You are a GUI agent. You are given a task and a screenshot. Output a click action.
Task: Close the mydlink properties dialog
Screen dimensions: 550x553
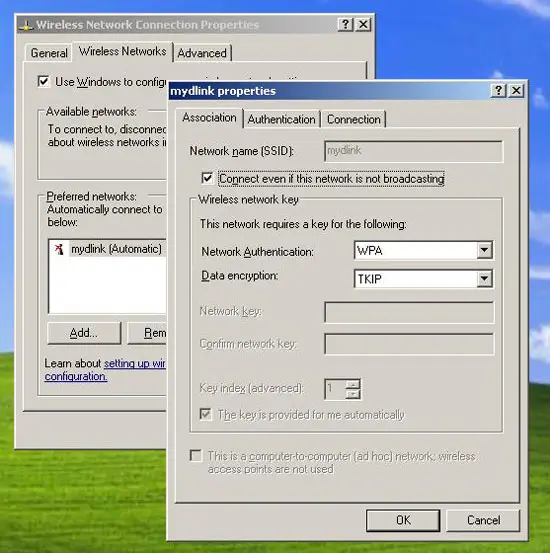tap(516, 91)
